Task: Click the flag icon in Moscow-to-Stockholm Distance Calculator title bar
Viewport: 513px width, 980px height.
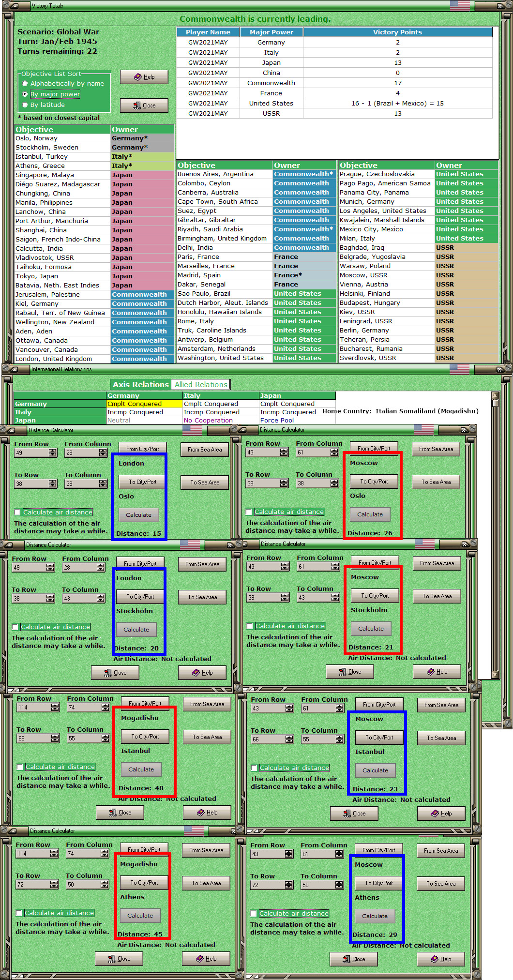Action: [424, 543]
